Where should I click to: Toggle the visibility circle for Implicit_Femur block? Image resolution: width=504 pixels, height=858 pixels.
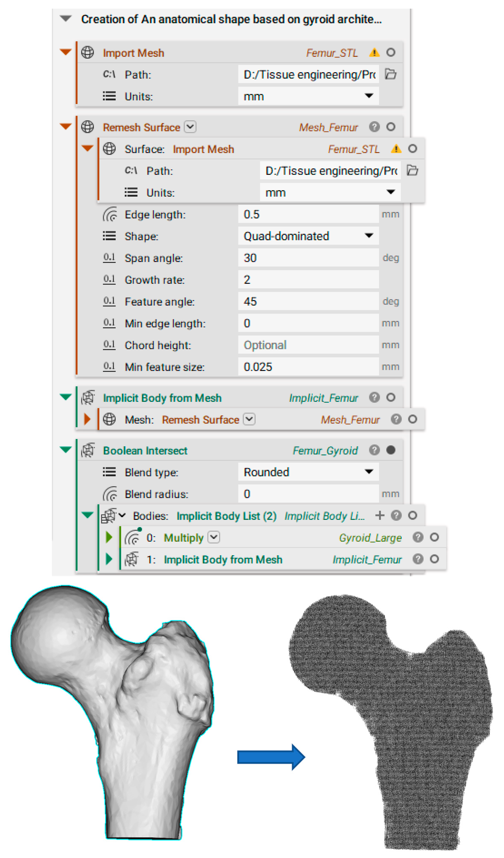point(391,397)
